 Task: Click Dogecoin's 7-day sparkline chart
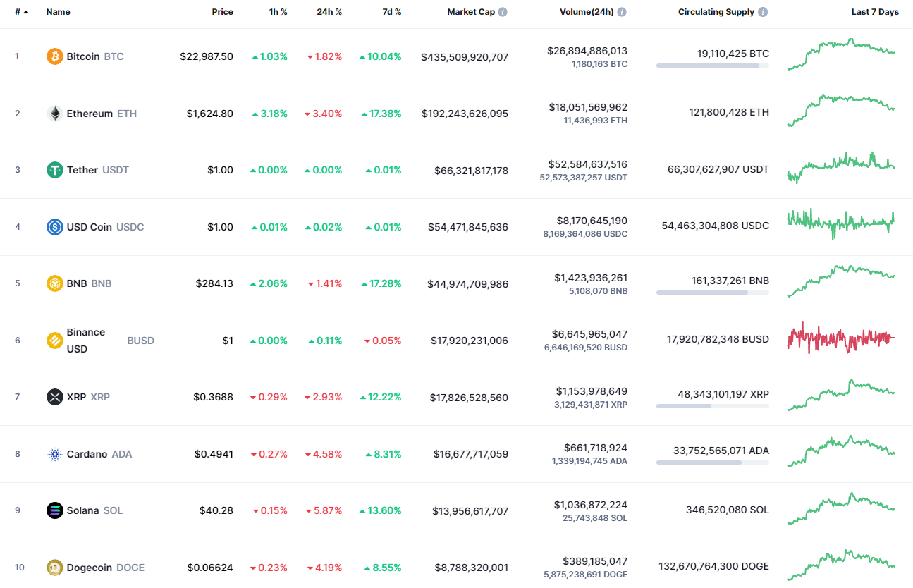(x=840, y=564)
